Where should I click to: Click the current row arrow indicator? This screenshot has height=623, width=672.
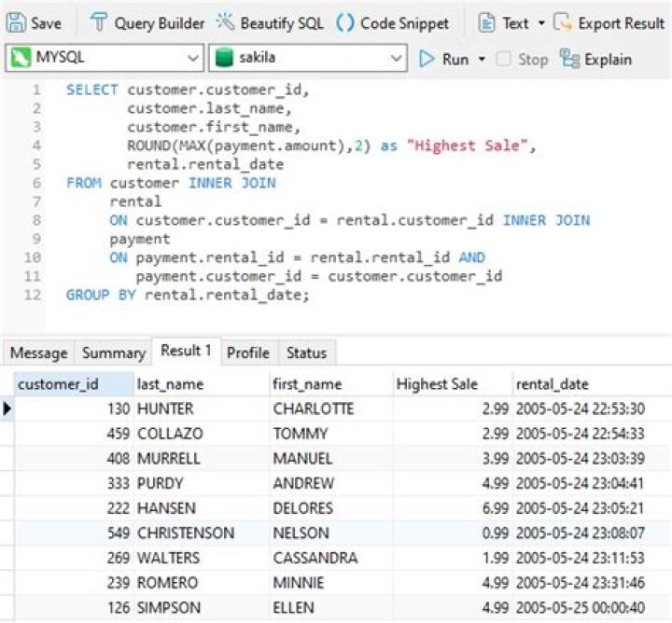[7, 408]
